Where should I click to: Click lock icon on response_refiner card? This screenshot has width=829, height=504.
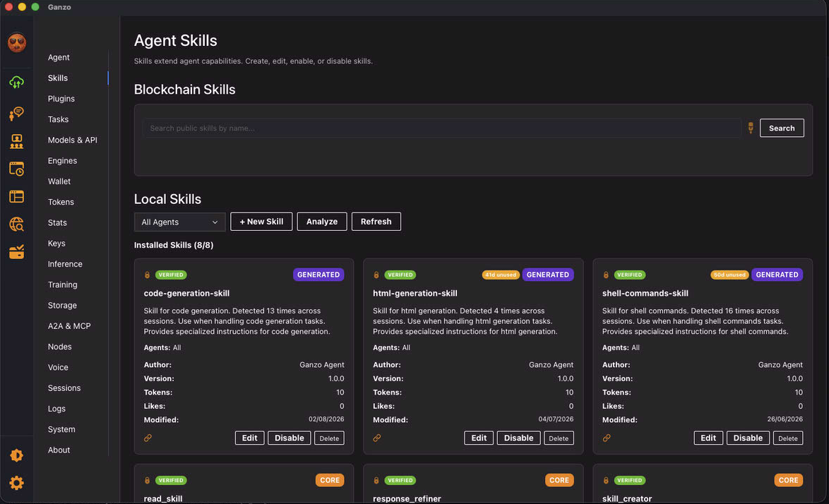coord(376,480)
